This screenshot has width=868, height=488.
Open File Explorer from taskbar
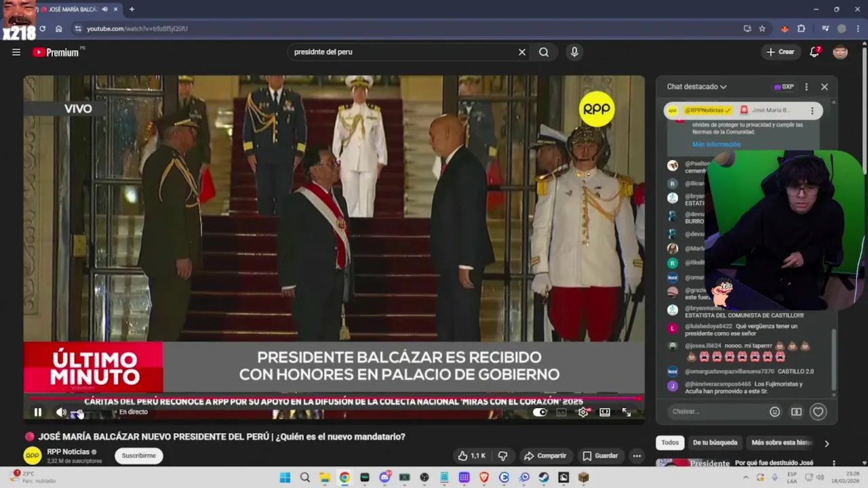[x=325, y=478]
